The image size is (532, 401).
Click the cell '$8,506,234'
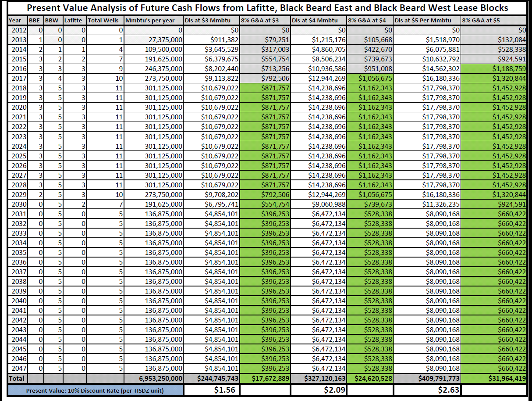(x=319, y=59)
